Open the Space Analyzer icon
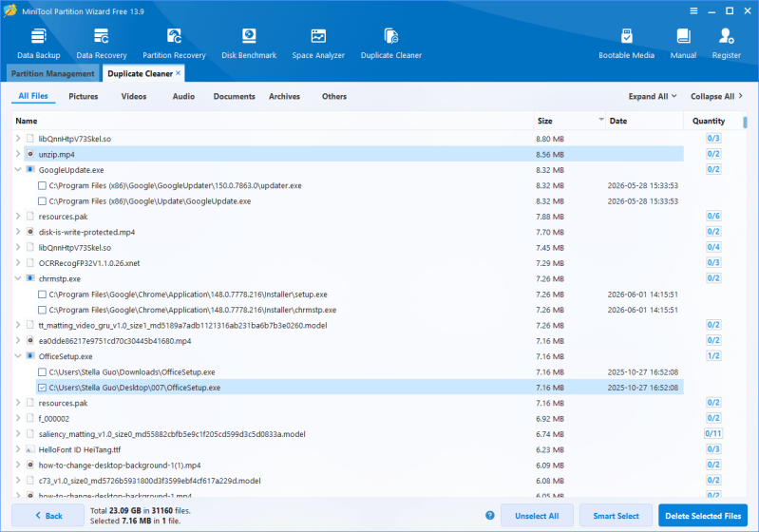 [x=318, y=44]
